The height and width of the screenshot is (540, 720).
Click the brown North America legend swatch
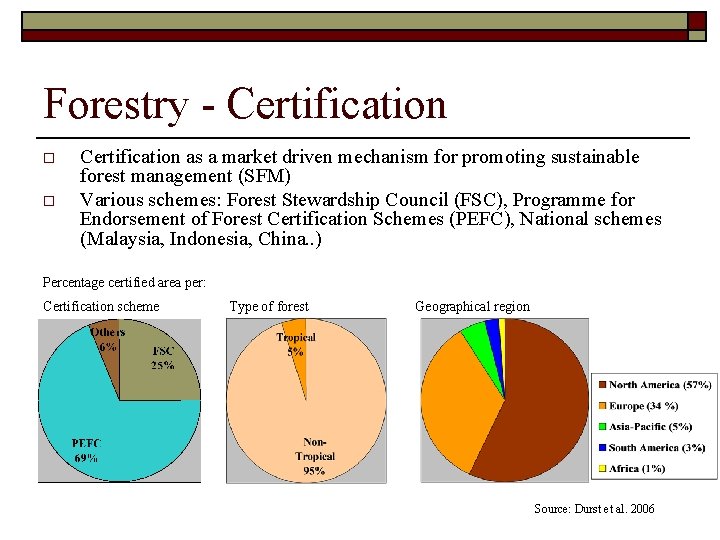[x=602, y=384]
